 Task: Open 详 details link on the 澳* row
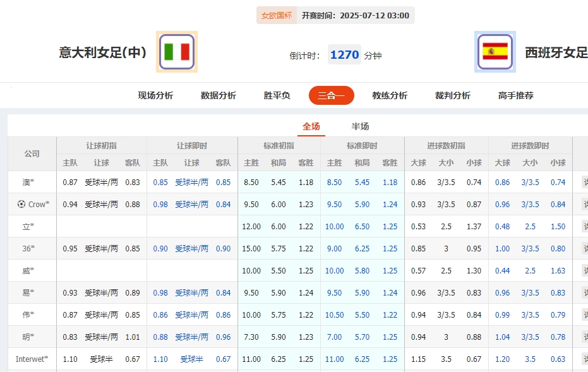[x=586, y=182]
